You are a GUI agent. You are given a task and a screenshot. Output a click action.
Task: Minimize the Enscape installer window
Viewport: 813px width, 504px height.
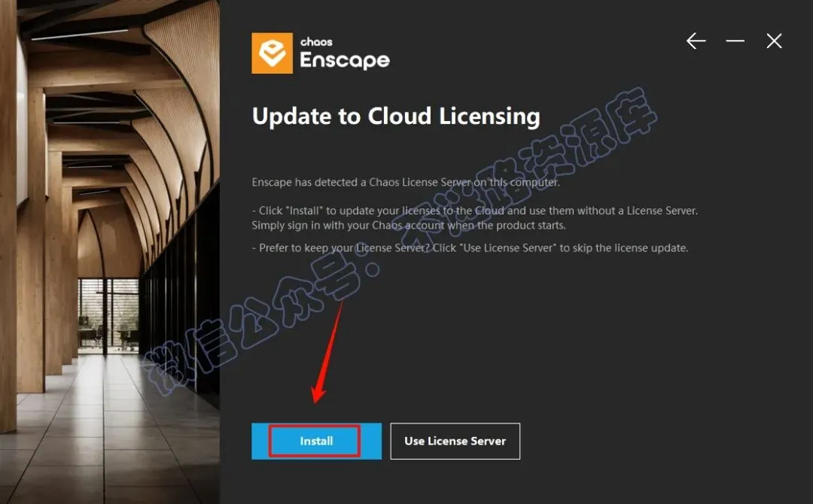pyautogui.click(x=735, y=41)
